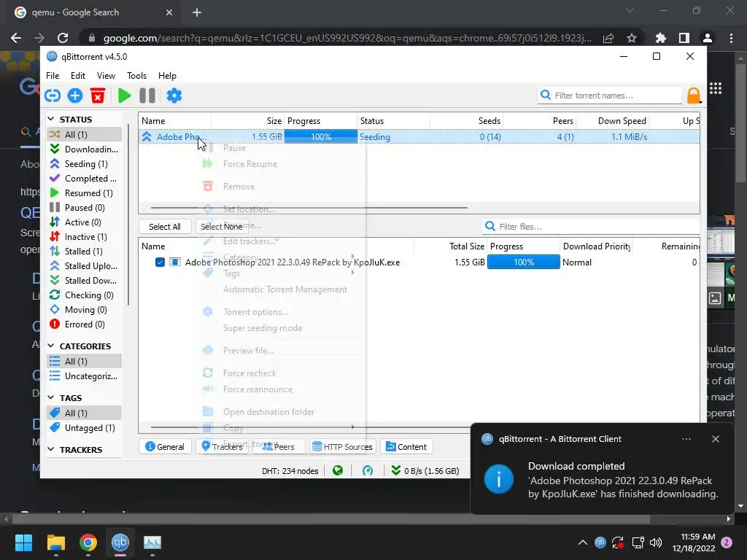Screen dimensions: 747x560
Task: Click the Add Torrent File plus icon
Action: click(x=75, y=96)
